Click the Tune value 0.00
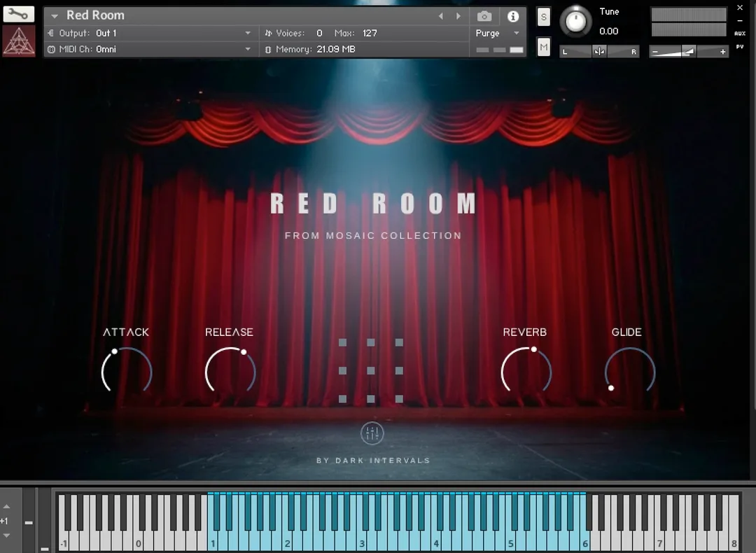The height and width of the screenshot is (553, 756). (x=608, y=31)
